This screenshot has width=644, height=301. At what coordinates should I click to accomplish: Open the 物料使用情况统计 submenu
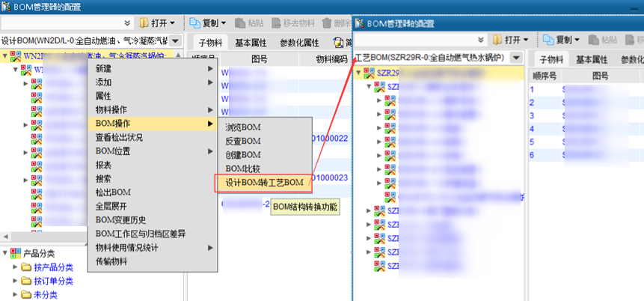click(x=153, y=248)
